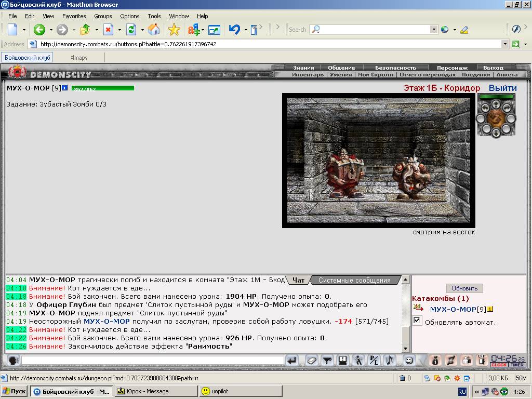
Task: Expand the Address bar URL dropdown
Action: pos(505,44)
